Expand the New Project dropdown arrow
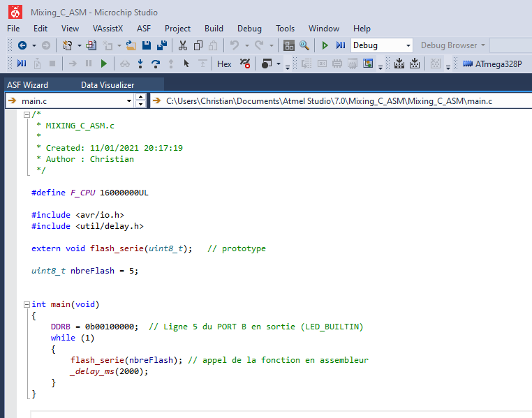 tap(79, 45)
